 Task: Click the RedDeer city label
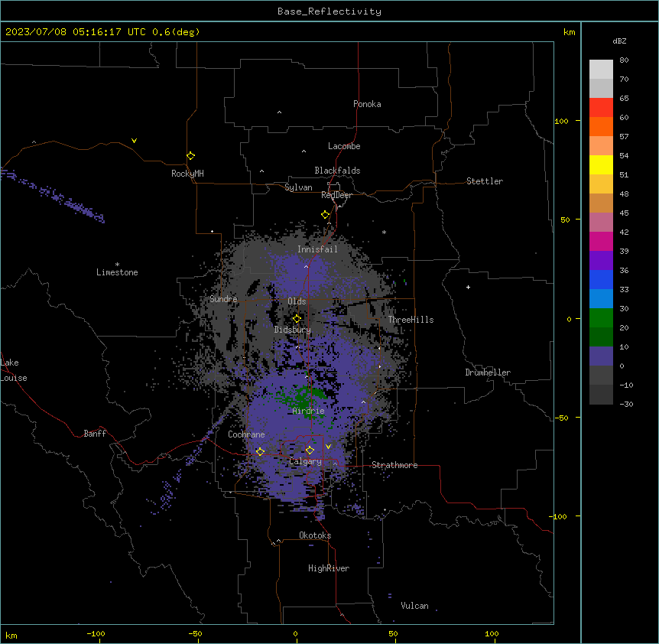(x=336, y=195)
